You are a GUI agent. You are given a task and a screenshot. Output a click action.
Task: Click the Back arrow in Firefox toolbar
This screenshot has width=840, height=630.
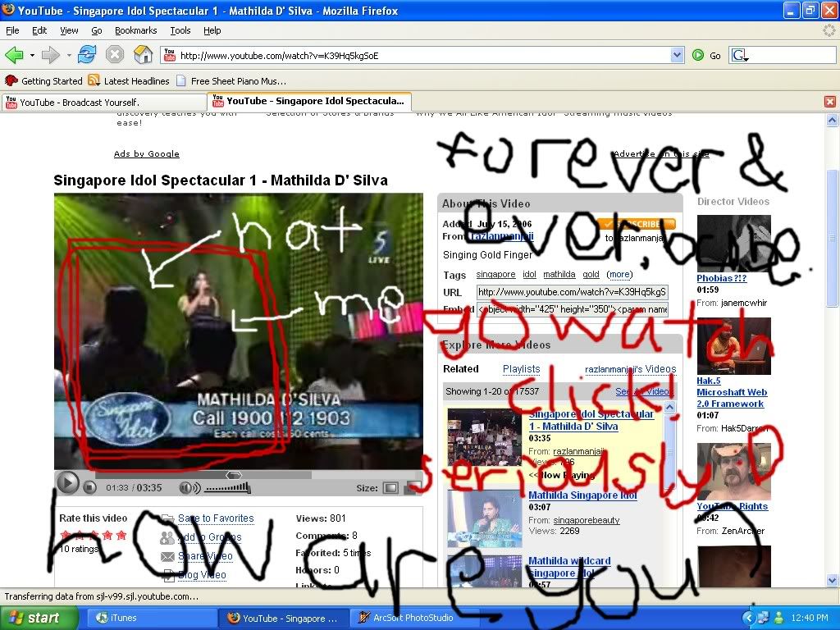[14, 55]
